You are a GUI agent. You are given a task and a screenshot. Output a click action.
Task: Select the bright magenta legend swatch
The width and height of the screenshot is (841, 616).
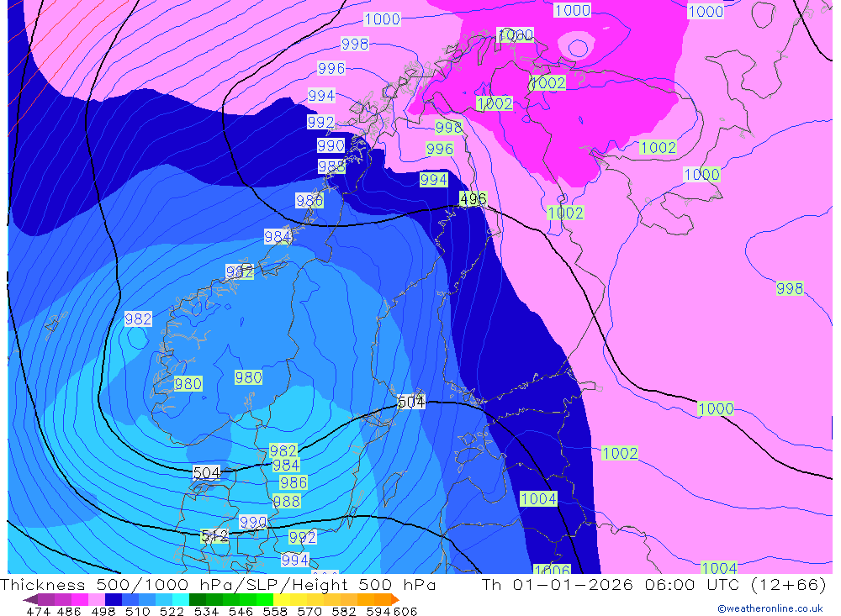pyautogui.click(x=80, y=599)
